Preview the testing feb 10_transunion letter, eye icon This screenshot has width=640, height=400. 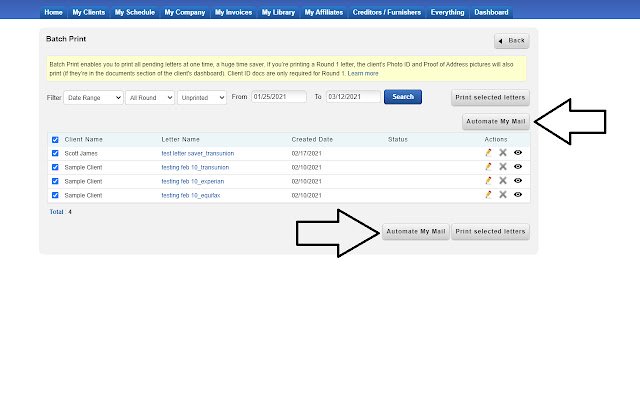point(518,167)
